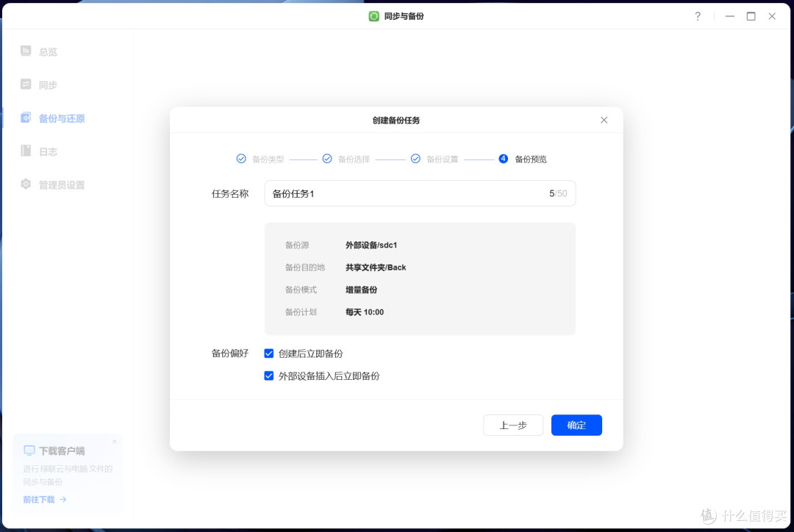Click the 备份类型 step checkmark icon
This screenshot has height=532, width=794.
pyautogui.click(x=242, y=159)
